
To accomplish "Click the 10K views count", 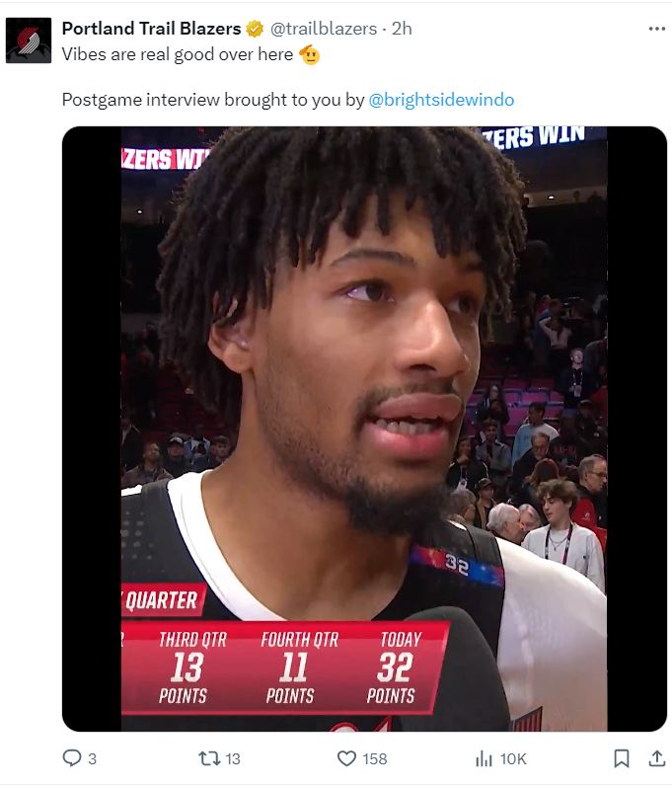I will pos(513,758).
